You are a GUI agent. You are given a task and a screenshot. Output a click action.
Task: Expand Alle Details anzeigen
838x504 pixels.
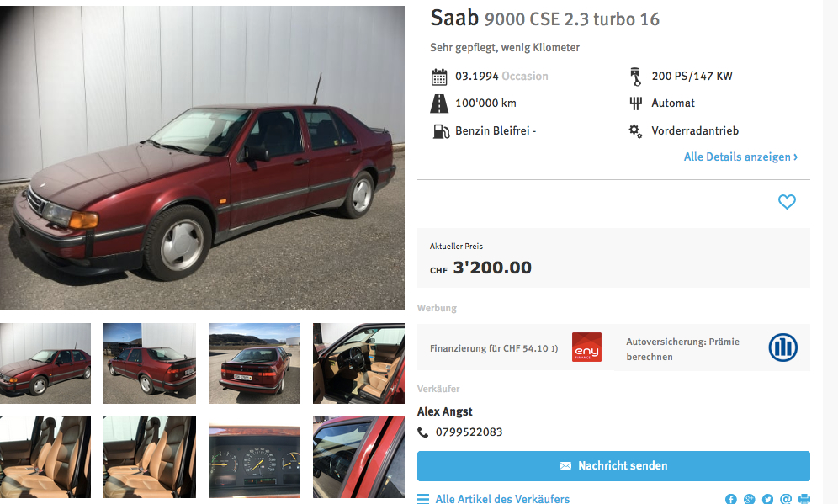740,157
